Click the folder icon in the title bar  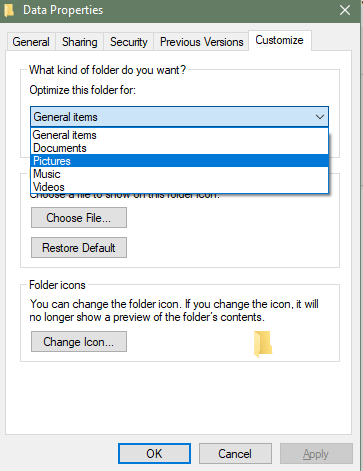click(9, 10)
